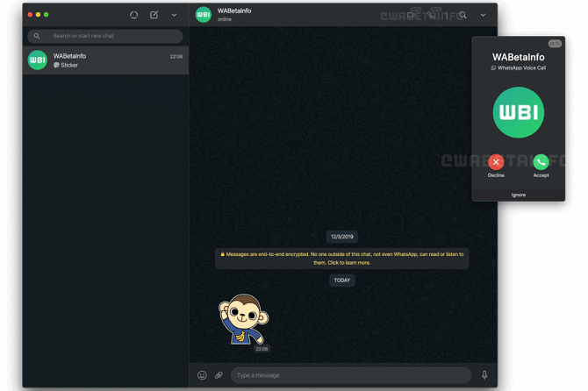Screen dimensions: 588x391
Task: Click the 'WhatsApp Voice Call' label
Action: coord(521,68)
